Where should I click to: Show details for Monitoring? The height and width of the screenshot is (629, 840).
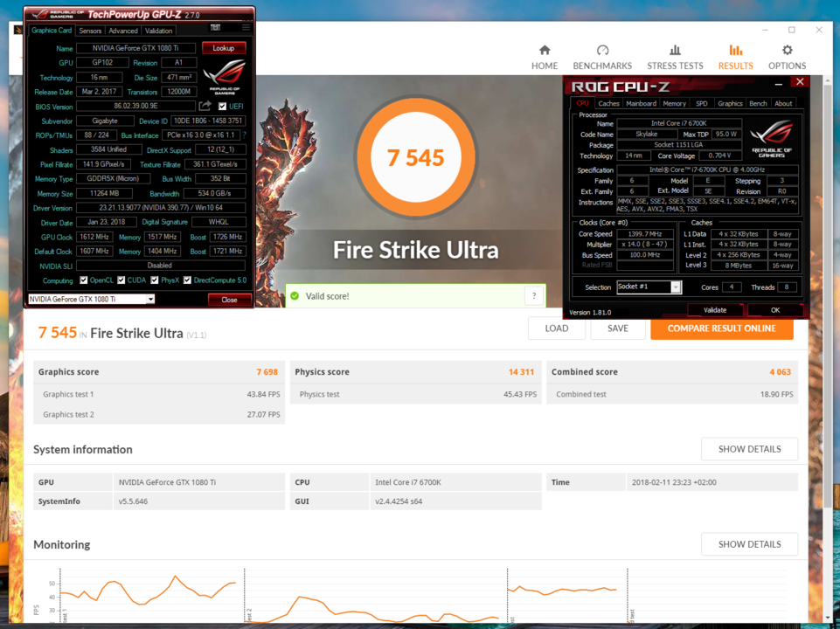tap(749, 544)
